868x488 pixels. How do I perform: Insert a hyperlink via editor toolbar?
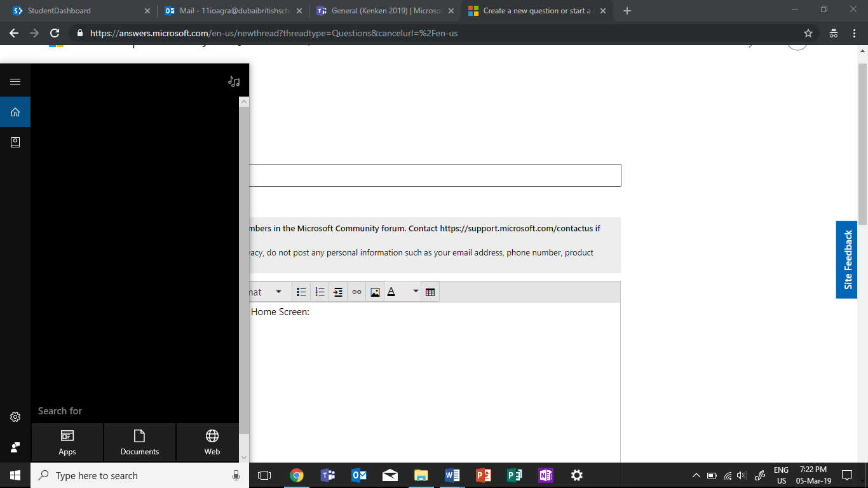pos(356,292)
